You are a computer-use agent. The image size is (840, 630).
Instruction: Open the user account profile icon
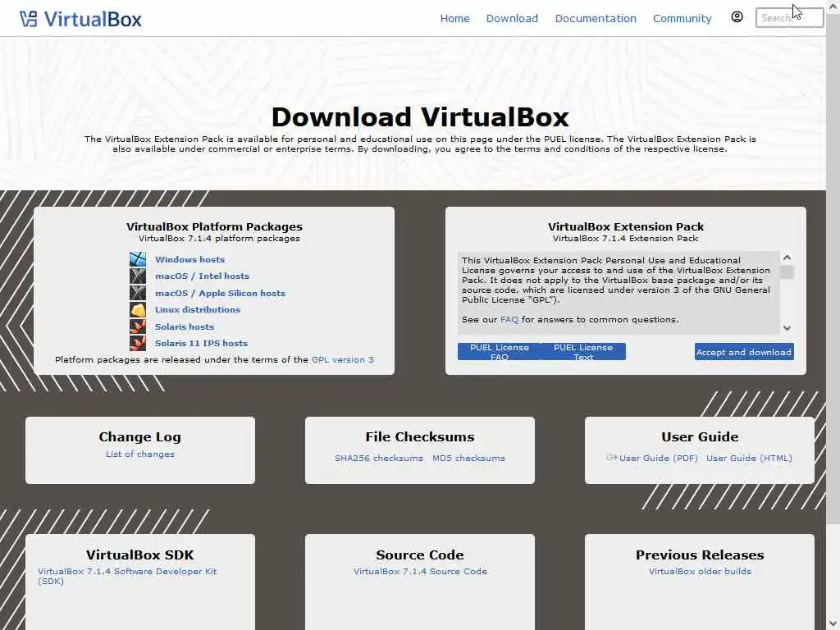tap(737, 17)
